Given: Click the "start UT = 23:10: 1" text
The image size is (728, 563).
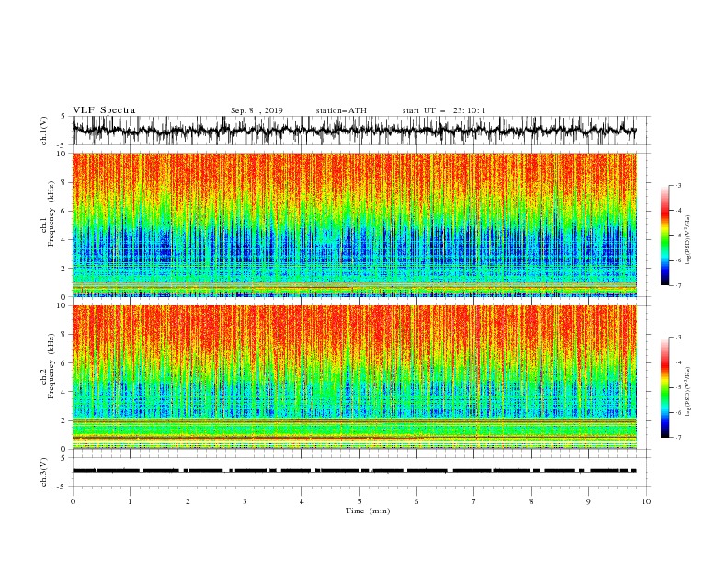Looking at the screenshot, I should [444, 110].
